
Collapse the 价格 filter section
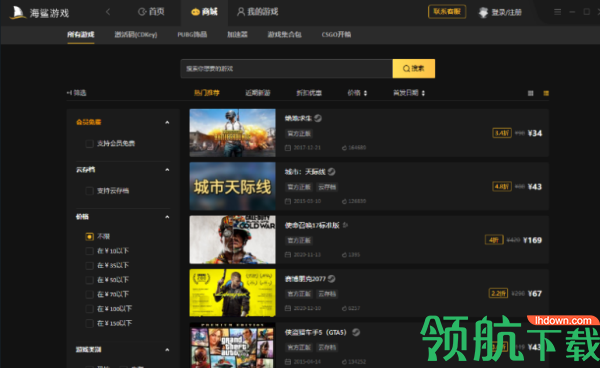pos(167,217)
